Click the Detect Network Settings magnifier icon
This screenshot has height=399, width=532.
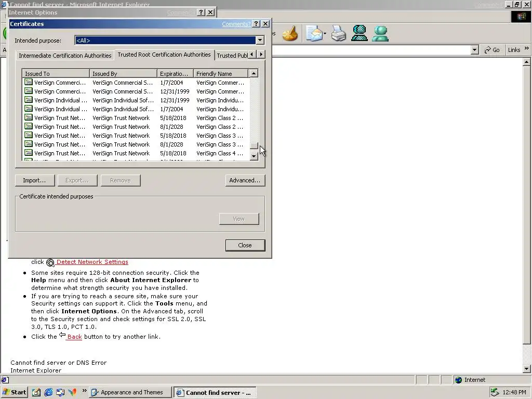coord(50,262)
